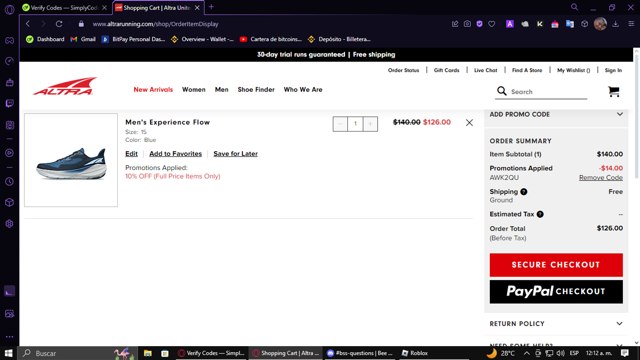Open the Windows Start button

(x=9, y=353)
